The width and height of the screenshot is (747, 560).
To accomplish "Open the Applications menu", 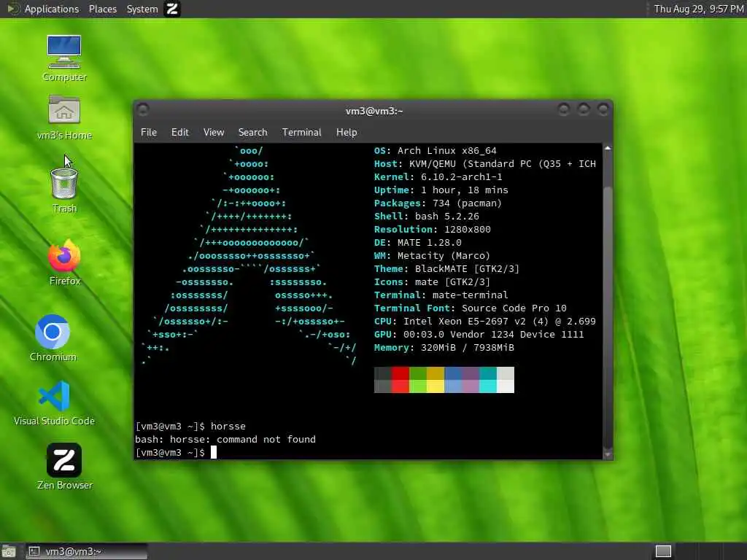I will tap(52, 9).
